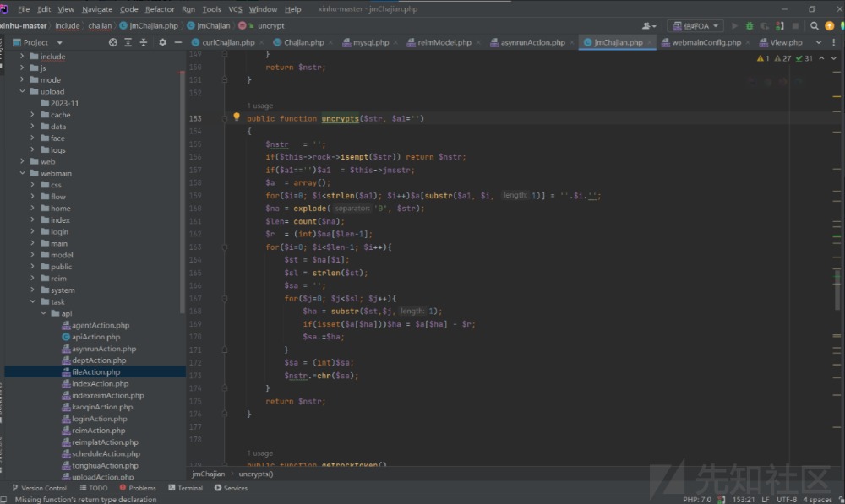
Task: Switch to the mysql.php editor tab
Action: (x=370, y=42)
